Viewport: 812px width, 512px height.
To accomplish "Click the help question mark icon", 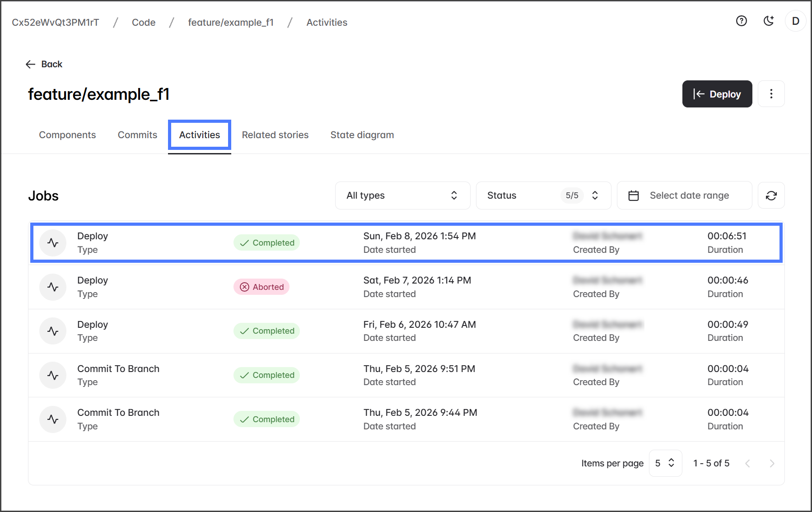I will 741,21.
